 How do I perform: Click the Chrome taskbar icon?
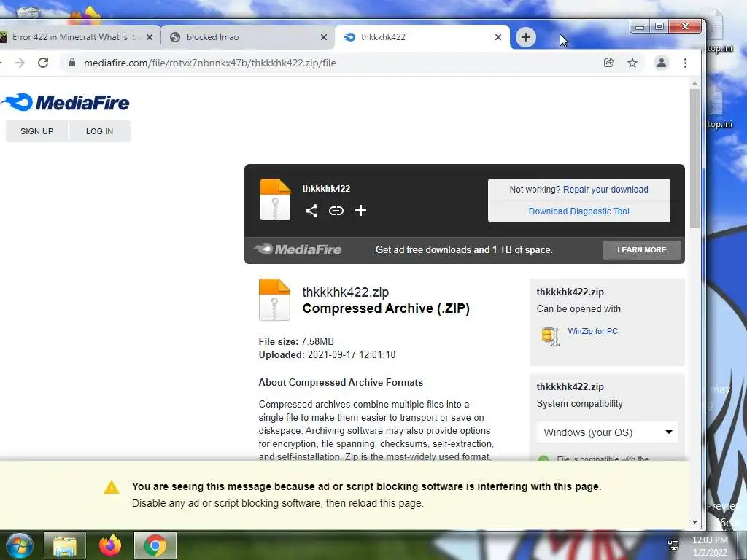coord(155,545)
